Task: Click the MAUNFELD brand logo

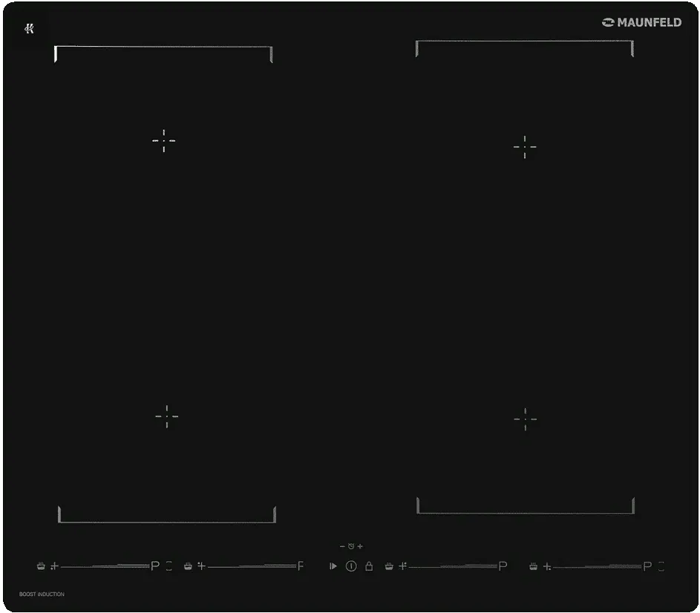Action: [x=641, y=22]
